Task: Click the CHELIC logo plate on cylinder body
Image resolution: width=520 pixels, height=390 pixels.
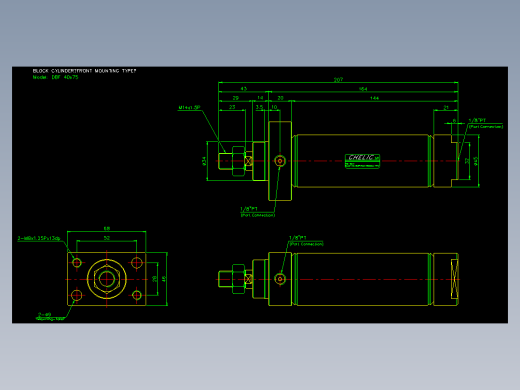Action: pos(362,161)
